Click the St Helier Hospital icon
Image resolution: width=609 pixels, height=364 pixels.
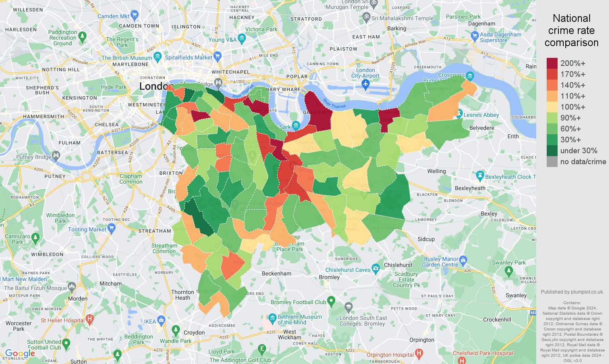[90, 320]
